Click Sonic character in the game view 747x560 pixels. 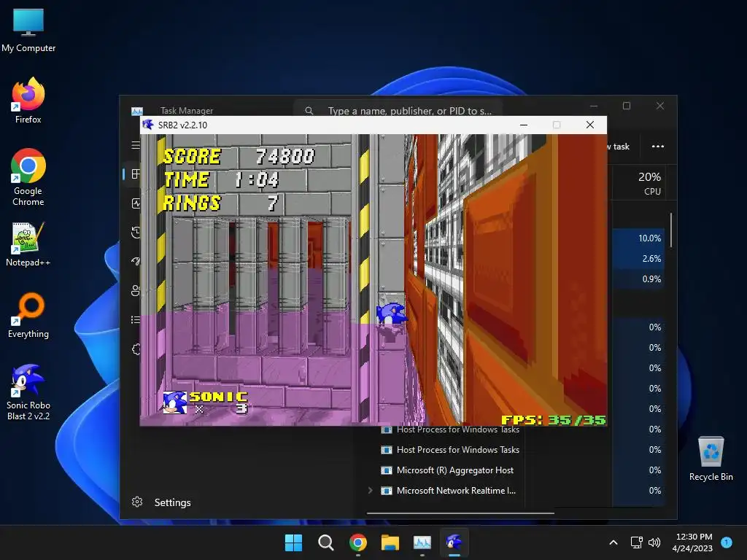point(391,314)
